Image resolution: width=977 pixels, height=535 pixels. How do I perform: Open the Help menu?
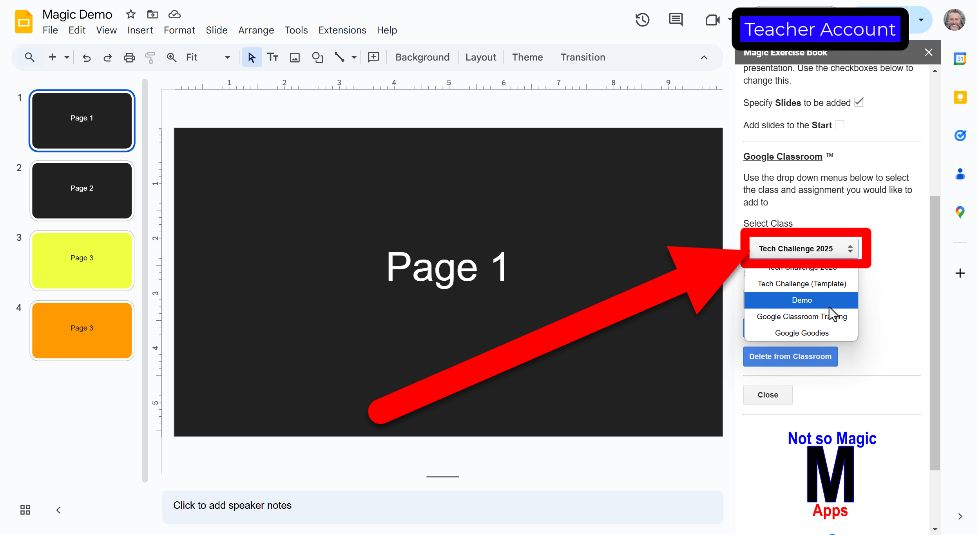point(387,30)
